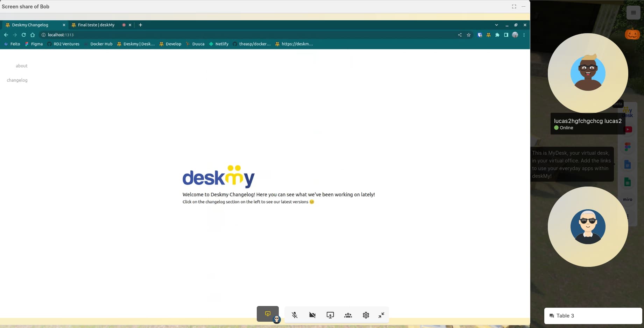Expand screen share to fullscreen
The height and width of the screenshot is (328, 644).
tap(514, 7)
